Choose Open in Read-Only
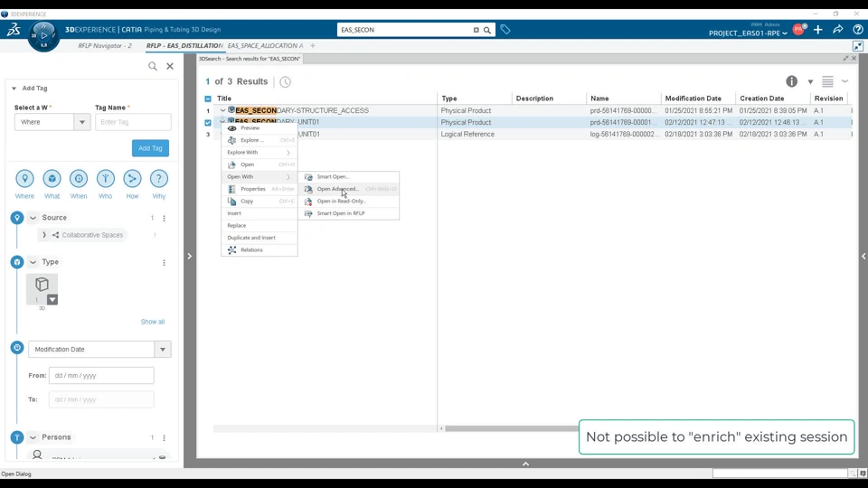The image size is (868, 488). pos(348,202)
